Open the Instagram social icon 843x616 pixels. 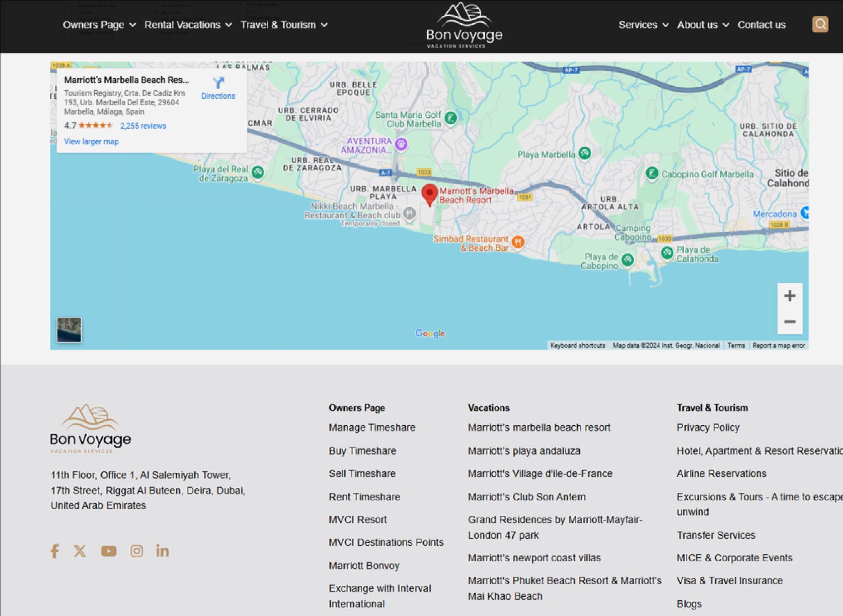point(137,551)
